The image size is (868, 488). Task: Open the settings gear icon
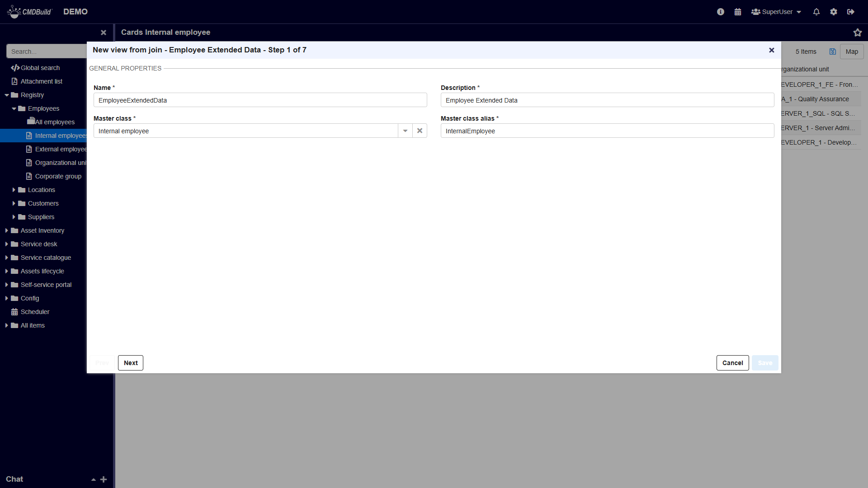pyautogui.click(x=834, y=12)
